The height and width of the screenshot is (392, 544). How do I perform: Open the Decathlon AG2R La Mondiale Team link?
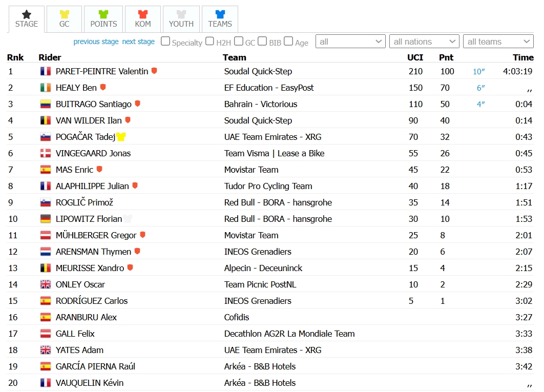(x=289, y=334)
